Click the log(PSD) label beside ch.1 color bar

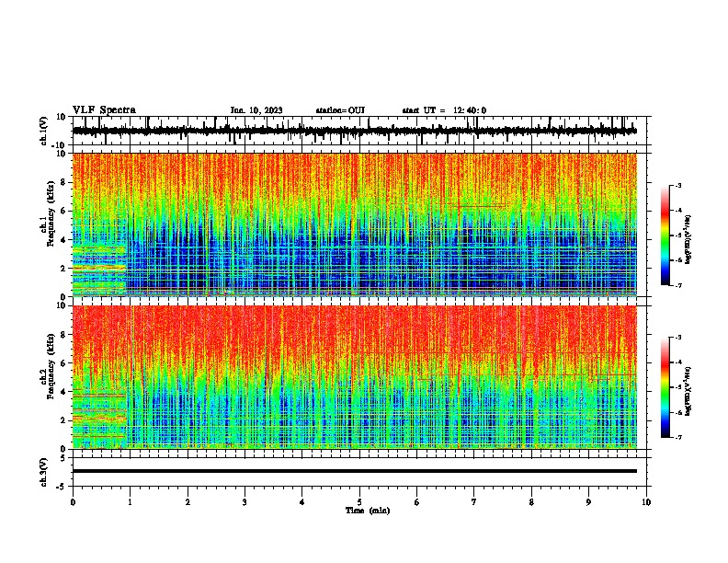click(x=688, y=239)
